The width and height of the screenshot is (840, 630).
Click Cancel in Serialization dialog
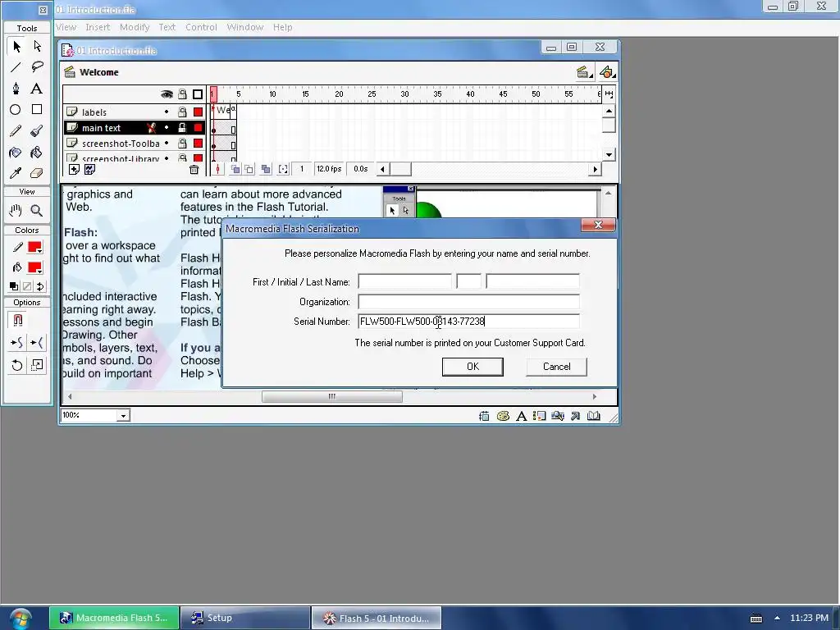click(x=557, y=367)
